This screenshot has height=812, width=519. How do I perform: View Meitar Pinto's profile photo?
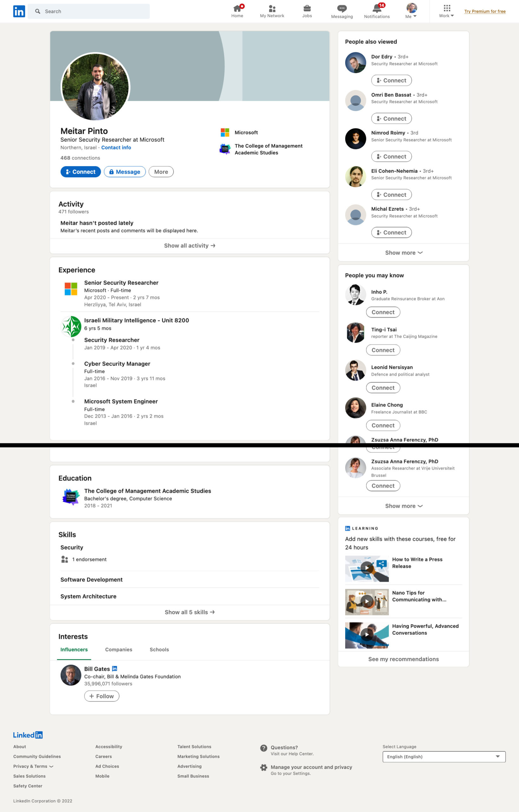point(95,87)
